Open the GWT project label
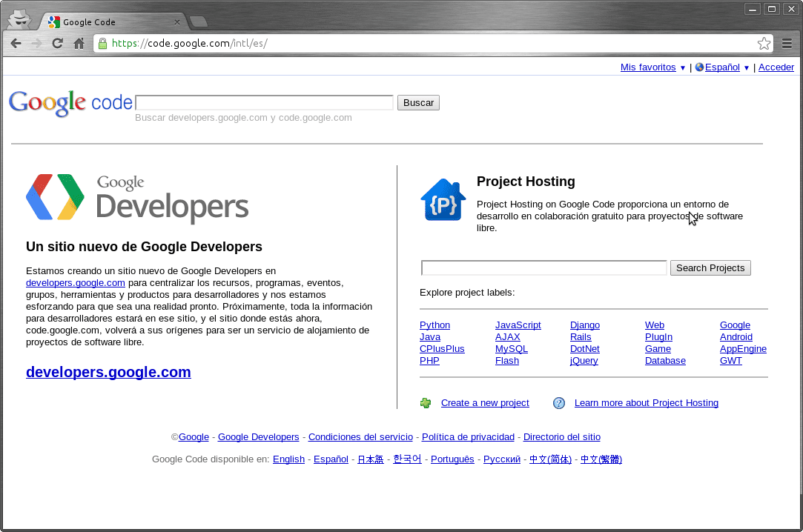Screen dimensions: 803x532 (x=730, y=361)
